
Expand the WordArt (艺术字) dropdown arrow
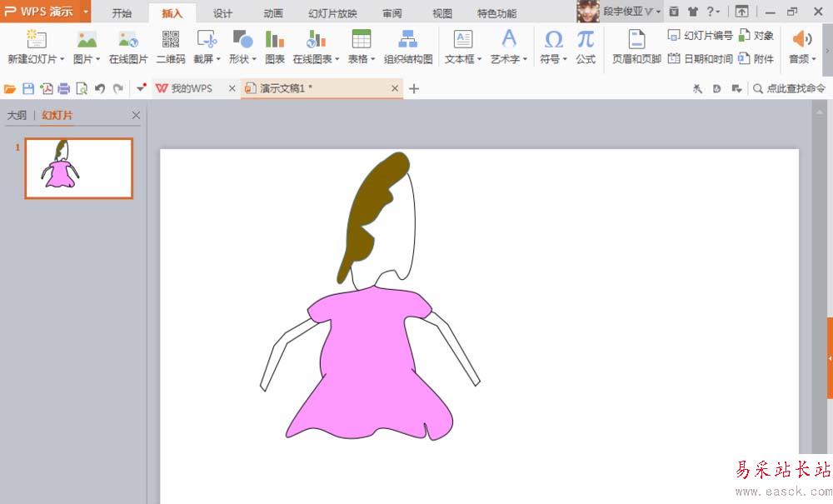pyautogui.click(x=525, y=59)
